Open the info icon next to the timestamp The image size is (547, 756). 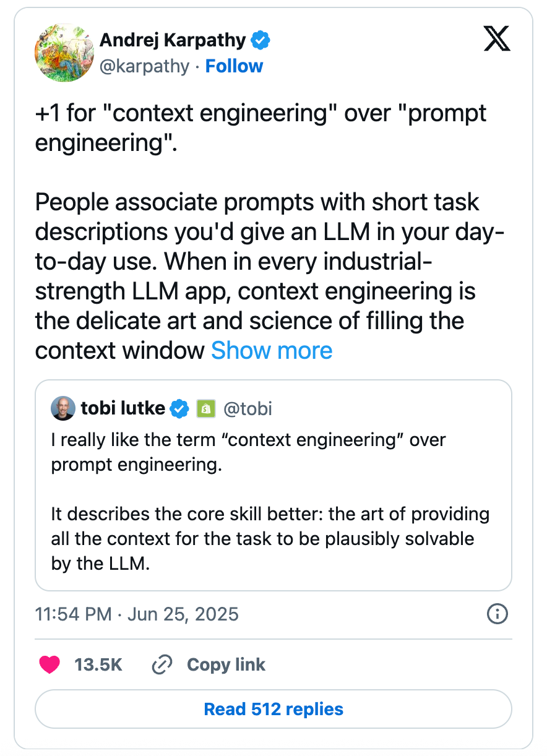[x=497, y=614]
